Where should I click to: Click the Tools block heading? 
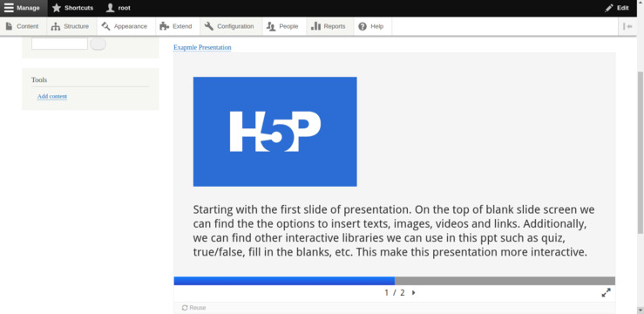[39, 79]
